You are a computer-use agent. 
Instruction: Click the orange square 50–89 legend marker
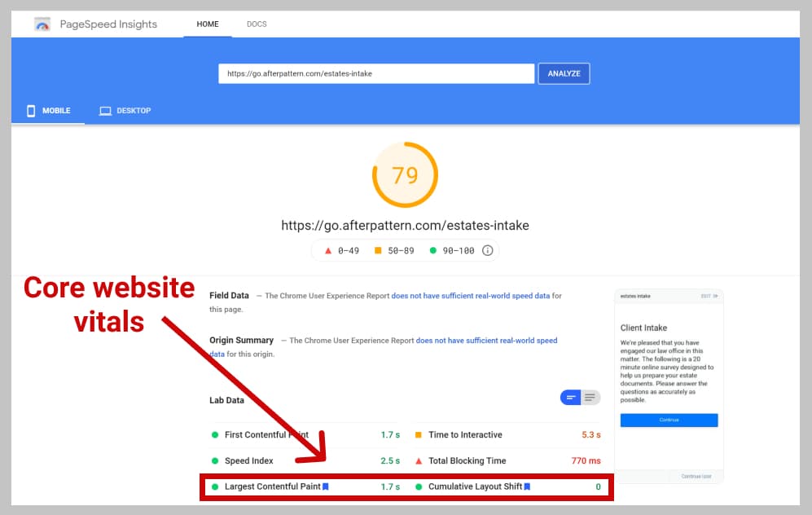(378, 251)
